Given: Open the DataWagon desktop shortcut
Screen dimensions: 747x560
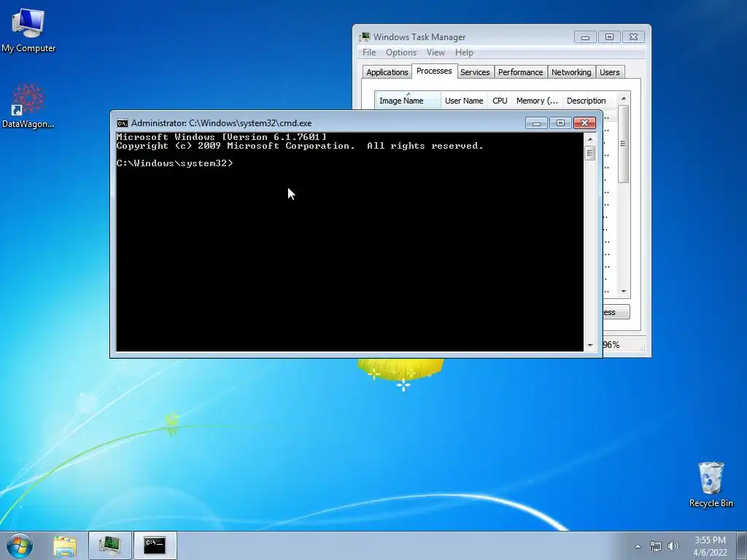Looking at the screenshot, I should (x=28, y=106).
